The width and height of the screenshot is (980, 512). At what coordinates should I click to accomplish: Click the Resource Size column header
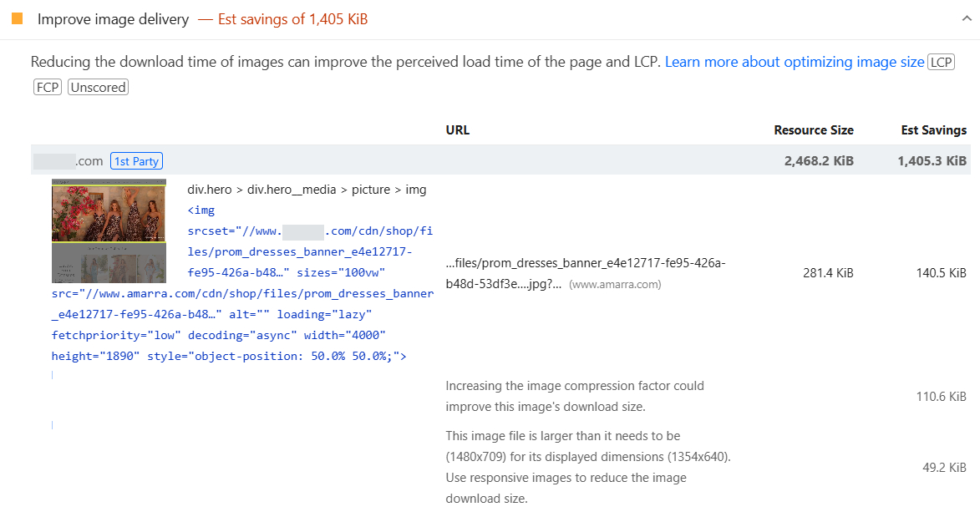point(813,129)
